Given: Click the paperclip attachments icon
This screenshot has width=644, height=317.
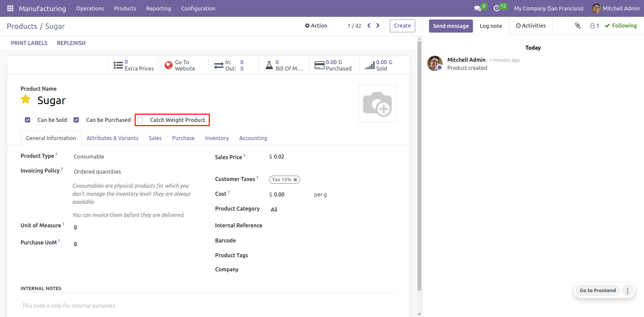Looking at the screenshot, I should pyautogui.click(x=578, y=26).
